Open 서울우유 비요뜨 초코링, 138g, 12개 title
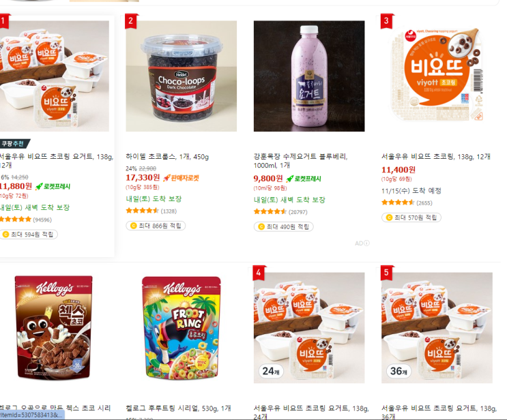Image resolution: width=507 pixels, height=420 pixels. 436,157
